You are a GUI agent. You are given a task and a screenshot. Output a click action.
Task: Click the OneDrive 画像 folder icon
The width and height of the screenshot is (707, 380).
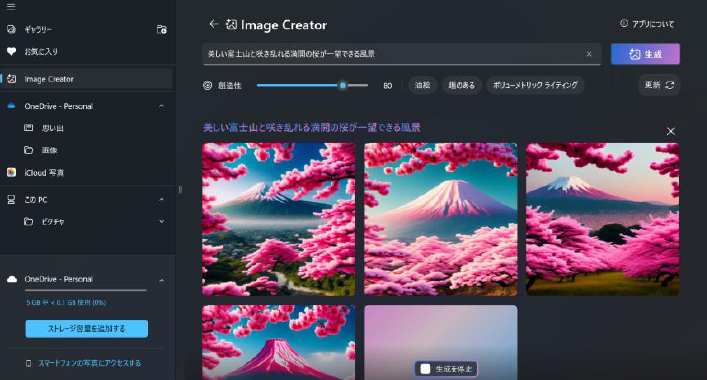pos(28,150)
